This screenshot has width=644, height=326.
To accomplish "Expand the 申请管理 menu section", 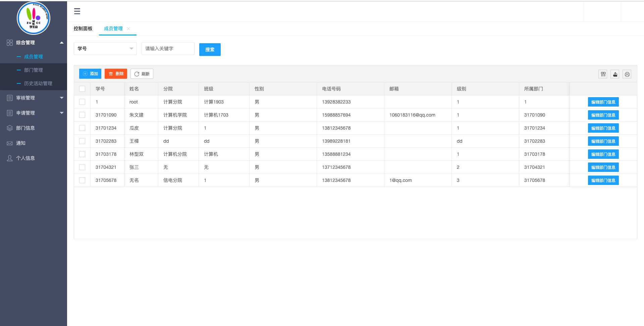I will [62, 113].
